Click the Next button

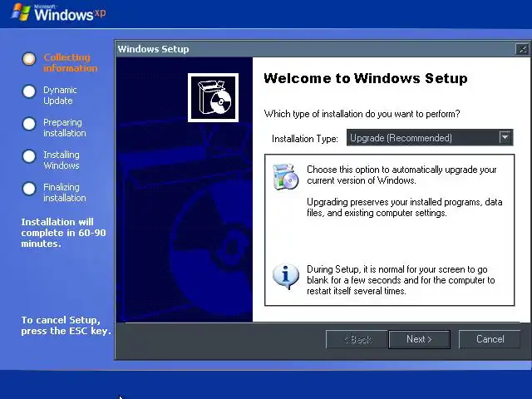(x=419, y=339)
